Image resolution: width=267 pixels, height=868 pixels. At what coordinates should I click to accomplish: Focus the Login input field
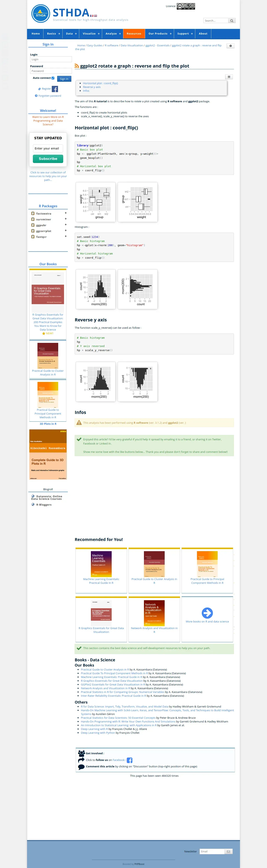(51, 59)
